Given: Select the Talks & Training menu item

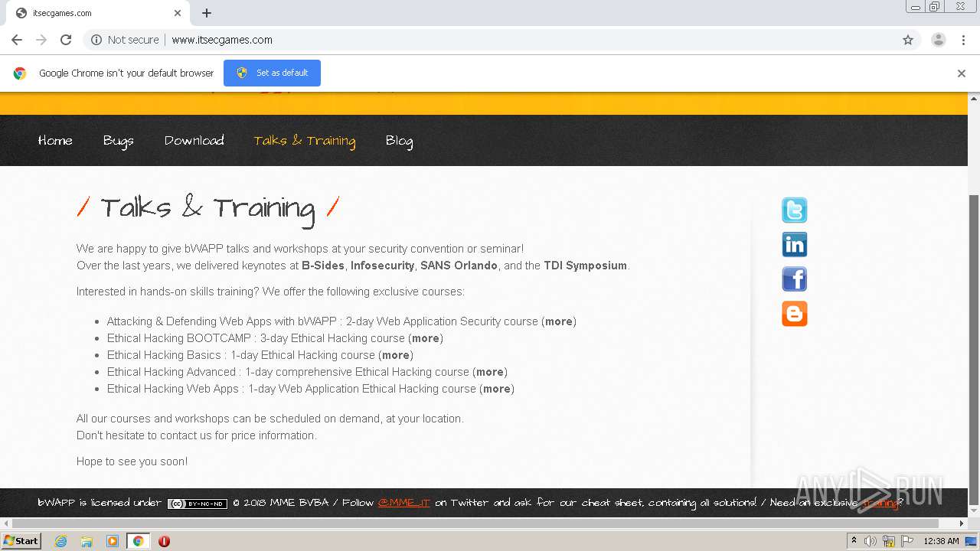Looking at the screenshot, I should pos(304,141).
